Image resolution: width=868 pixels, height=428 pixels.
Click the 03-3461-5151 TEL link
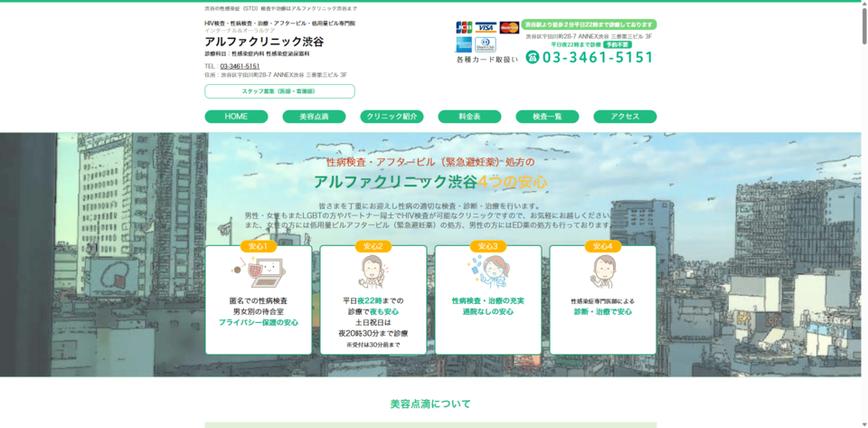240,66
